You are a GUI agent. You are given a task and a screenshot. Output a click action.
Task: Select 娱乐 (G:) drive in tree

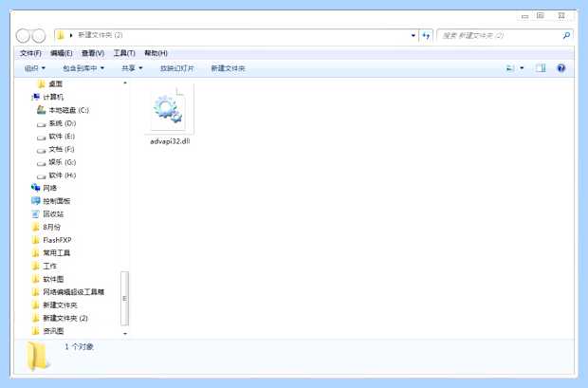tap(63, 162)
